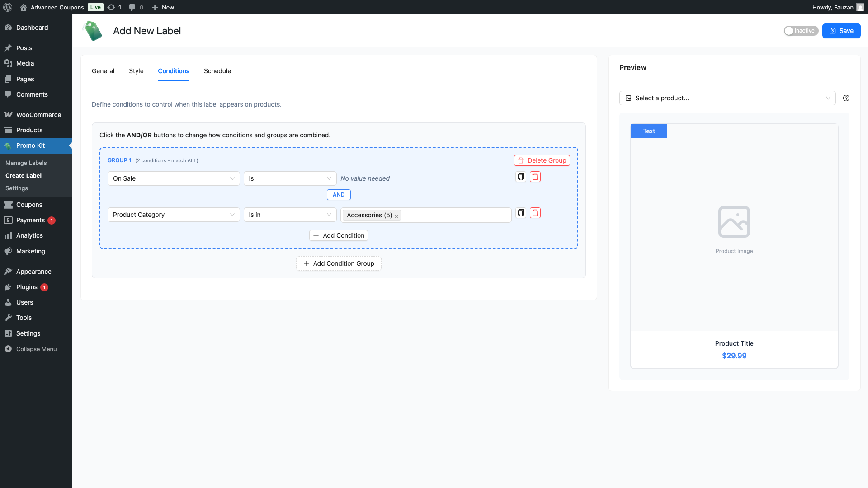Toggle the Inactive switch to activate the label
Image resolution: width=868 pixels, height=488 pixels.
pos(789,31)
